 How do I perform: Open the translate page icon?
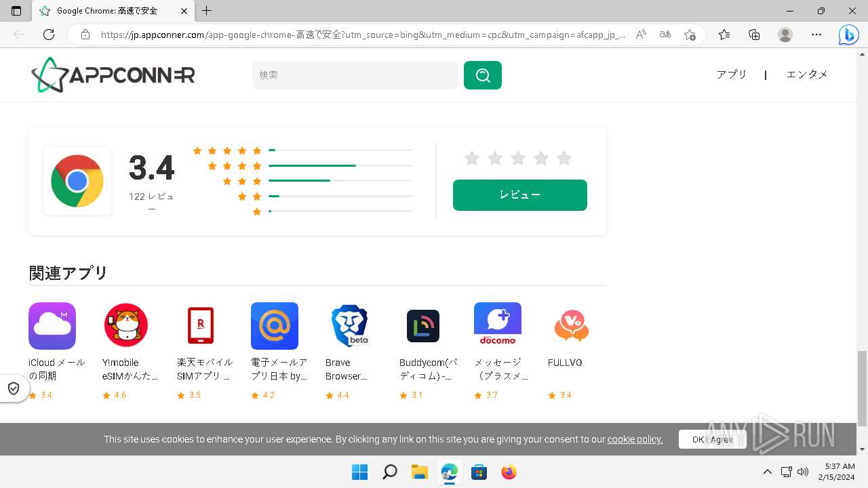pyautogui.click(x=665, y=35)
